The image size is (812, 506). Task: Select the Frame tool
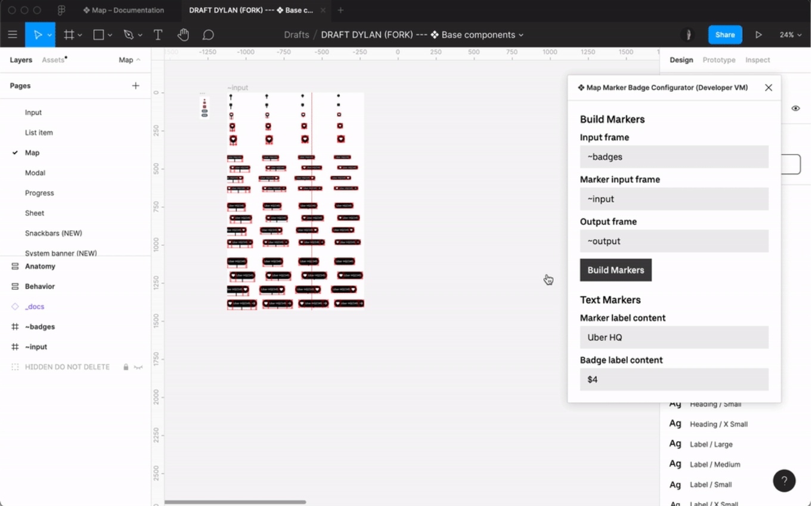pyautogui.click(x=69, y=35)
